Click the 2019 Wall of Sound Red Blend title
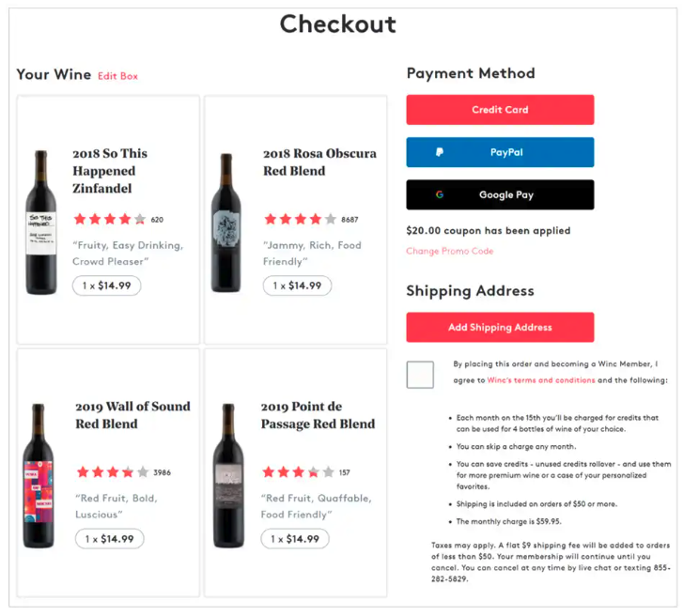Viewport: 683px width, 616px height. click(132, 415)
